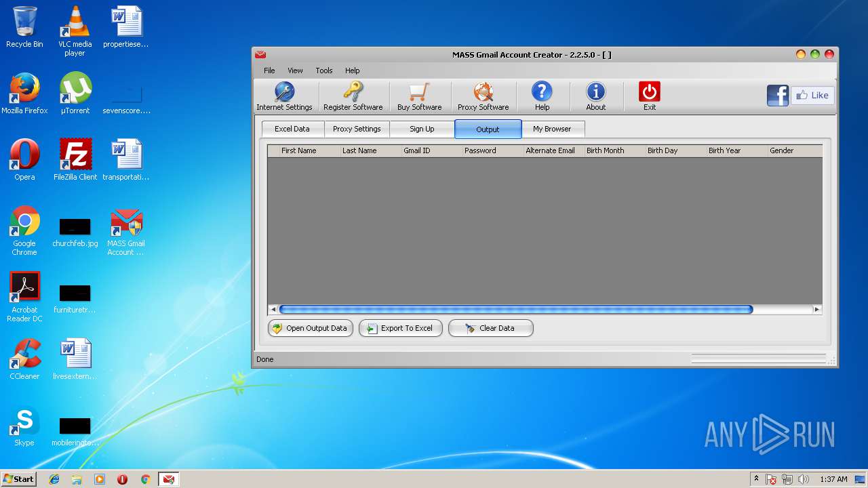Screen dimensions: 868x488
Task: Click the scrollbar right arrow
Action: tap(816, 310)
